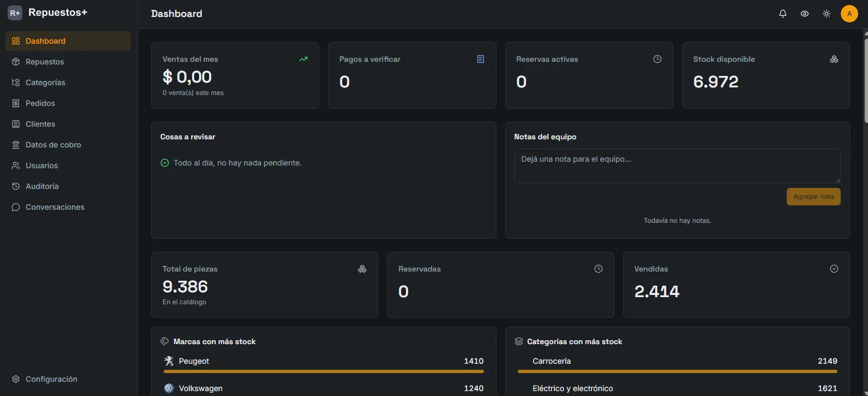This screenshot has width=868, height=396.
Task: Open Auditoría from sidebar
Action: coord(68,186)
